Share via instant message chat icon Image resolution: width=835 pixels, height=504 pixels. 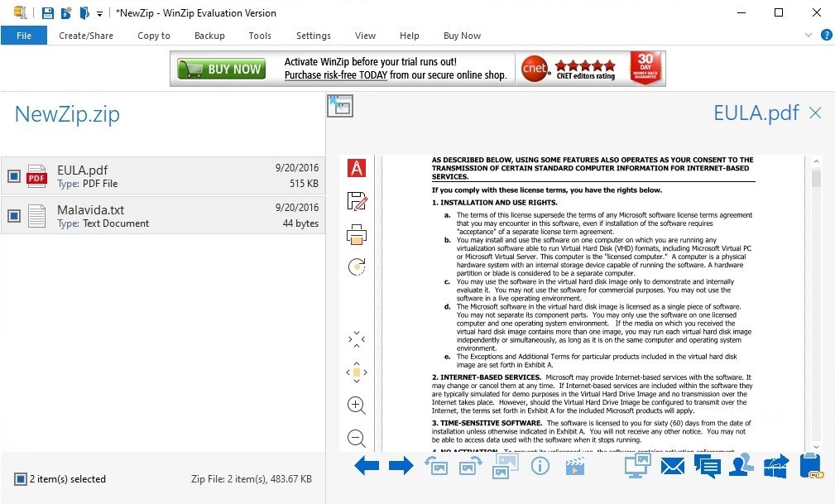tap(708, 467)
